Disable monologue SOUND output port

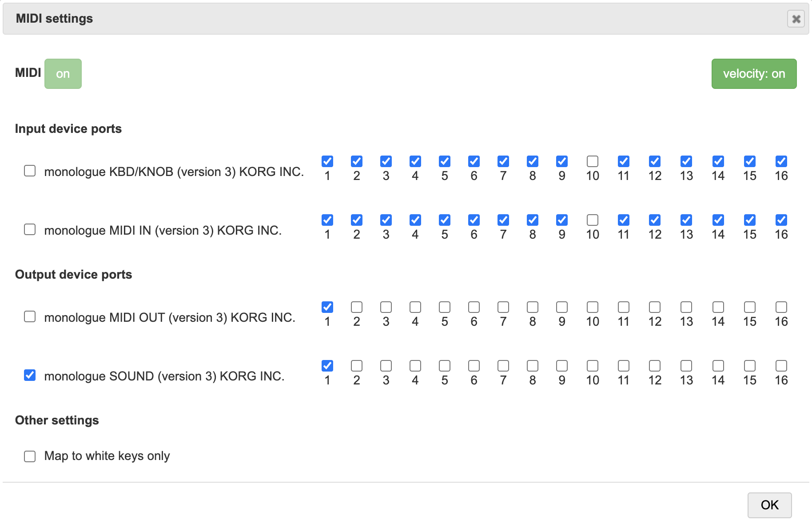click(x=30, y=375)
